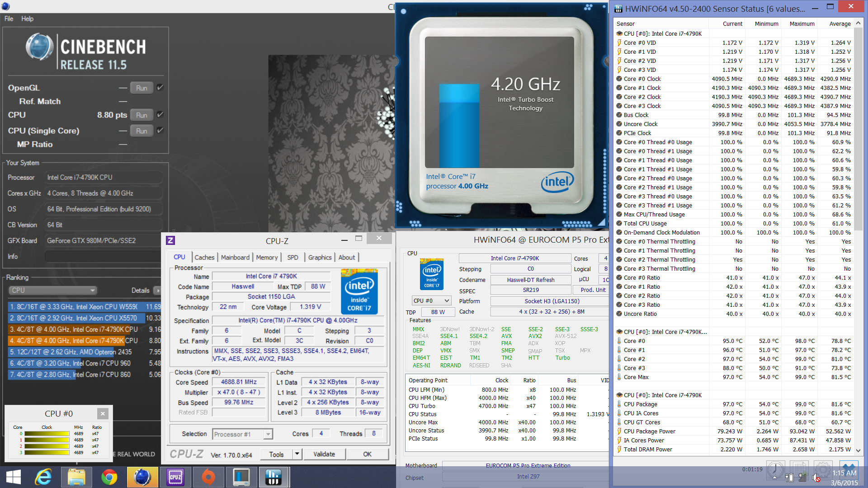The image size is (868, 488).
Task: Open the Tools dropdown arrow in CPU-Z
Action: pos(297,455)
